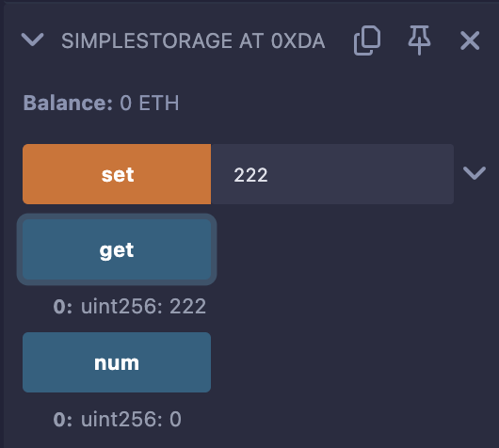The height and width of the screenshot is (448, 499).
Task: Call the get function button
Action: click(117, 249)
